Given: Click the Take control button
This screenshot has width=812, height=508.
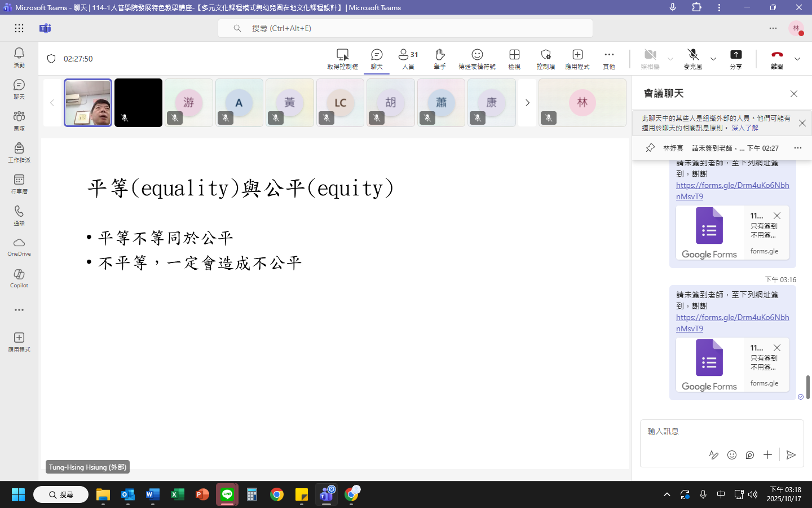Looking at the screenshot, I should pyautogui.click(x=342, y=58).
